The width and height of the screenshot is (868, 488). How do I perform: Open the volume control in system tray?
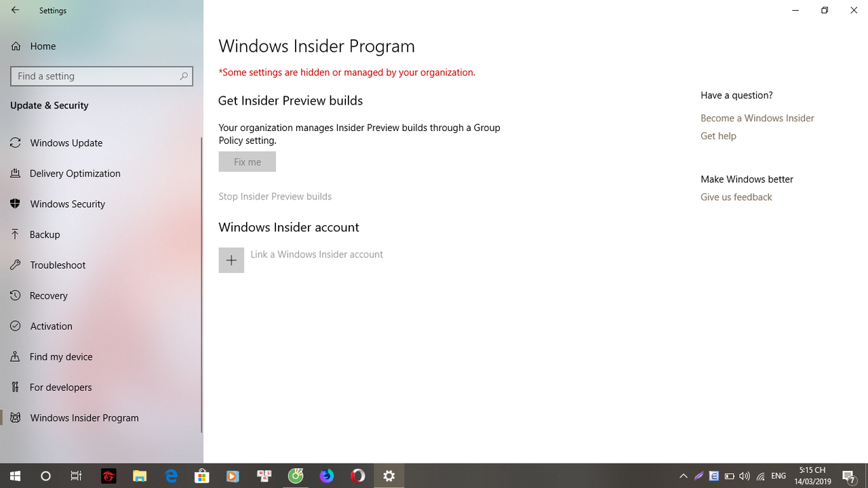745,476
